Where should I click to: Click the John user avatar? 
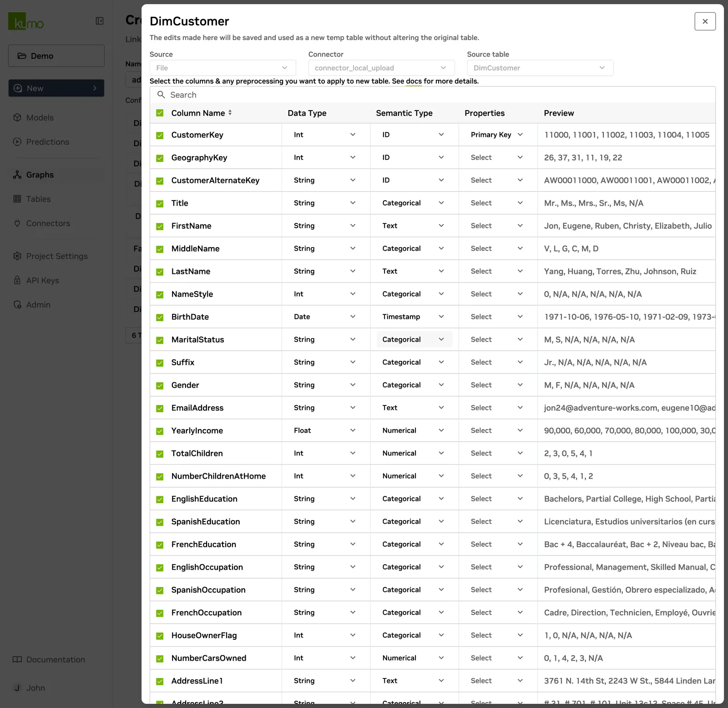[17, 688]
